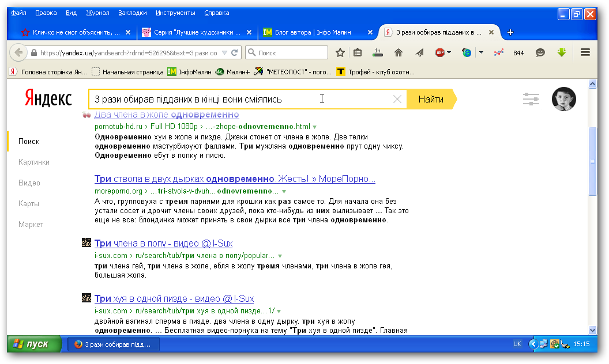Click the paper plane send icon

click(419, 52)
